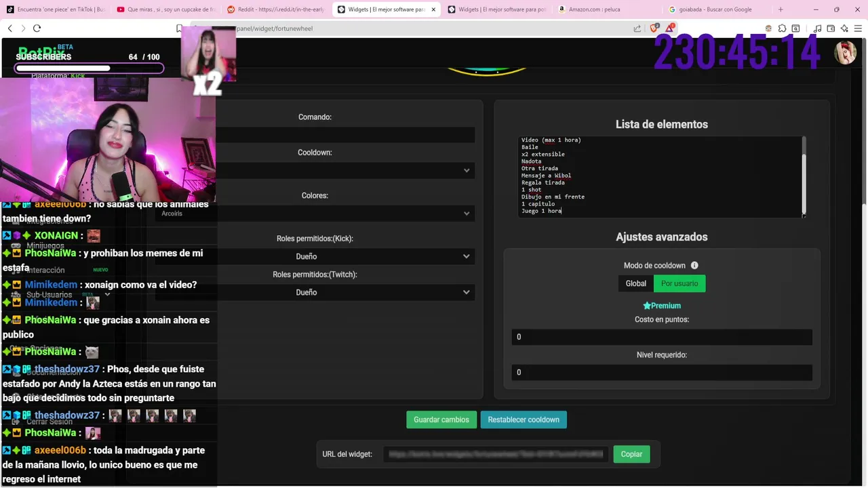
Task: Open Leo AI sparkle icon
Action: [x=844, y=28]
